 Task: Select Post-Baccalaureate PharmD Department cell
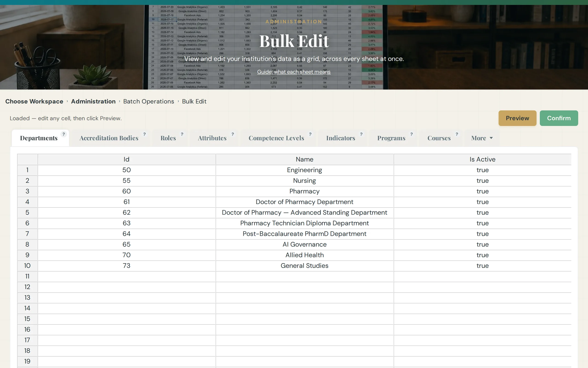[304, 234]
